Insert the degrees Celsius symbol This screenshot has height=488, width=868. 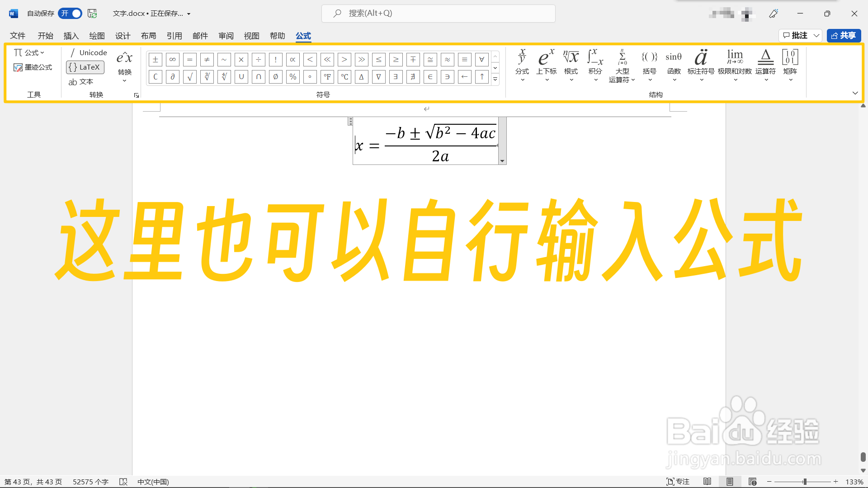tap(344, 77)
